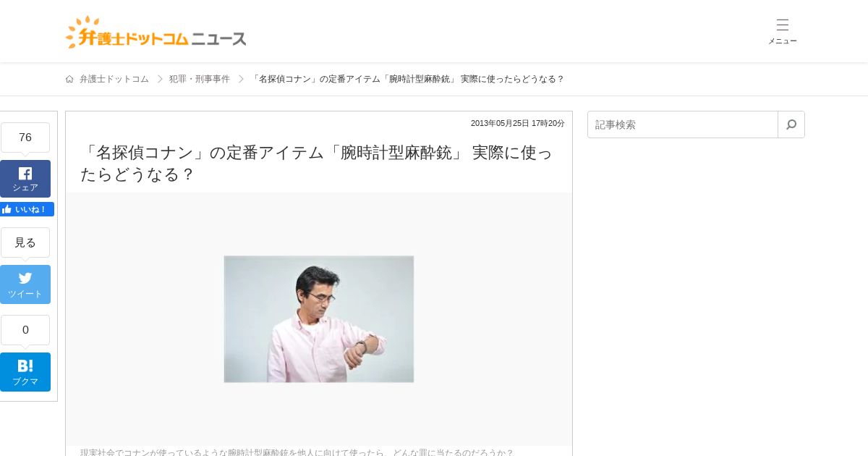Screen dimensions: 868x456
Task: Click the 弁護士ドットコムニュース logo
Action: [x=156, y=33]
